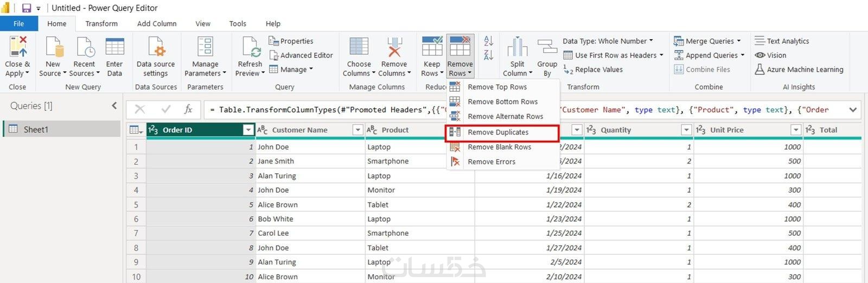Open Azure Machine Learning

[799, 70]
